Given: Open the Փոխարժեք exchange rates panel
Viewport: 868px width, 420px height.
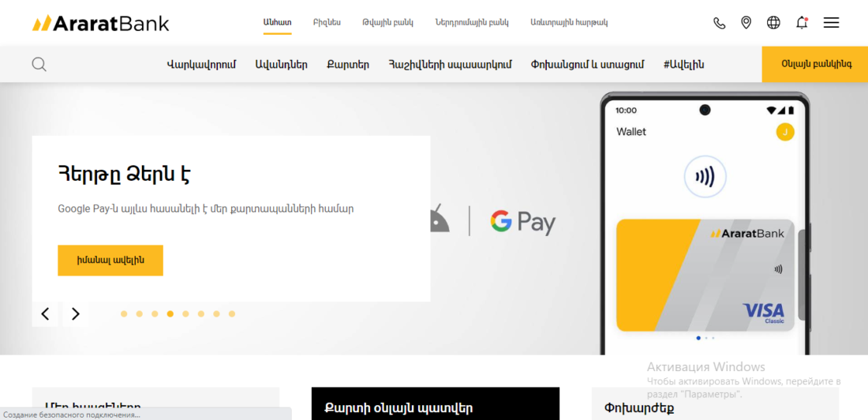Looking at the screenshot, I should tap(715, 404).
